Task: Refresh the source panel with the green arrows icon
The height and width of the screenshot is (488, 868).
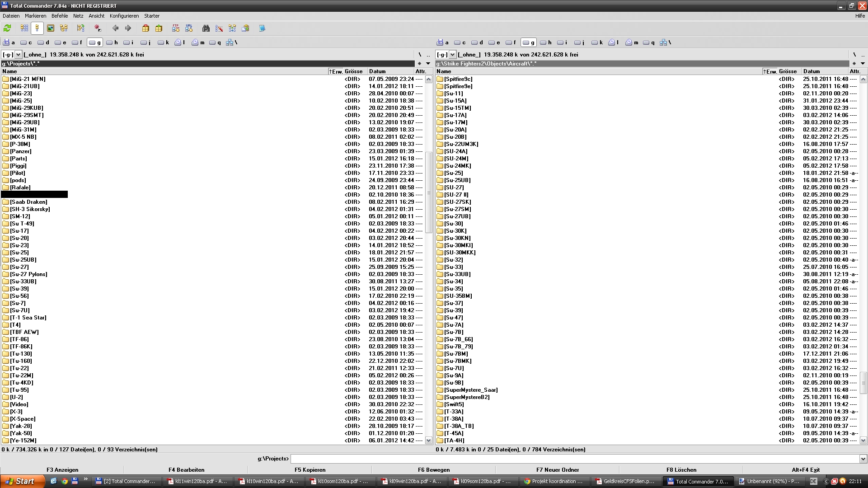Action: pyautogui.click(x=7, y=28)
